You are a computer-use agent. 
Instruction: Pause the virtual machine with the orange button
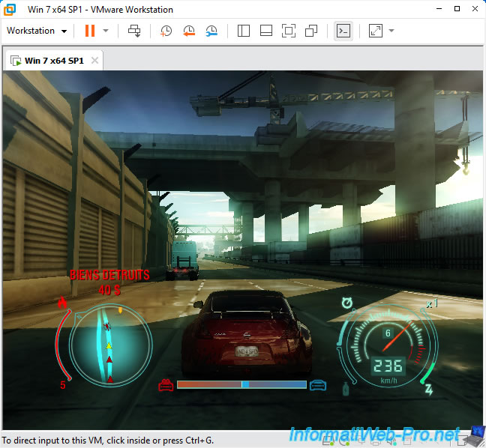point(90,31)
